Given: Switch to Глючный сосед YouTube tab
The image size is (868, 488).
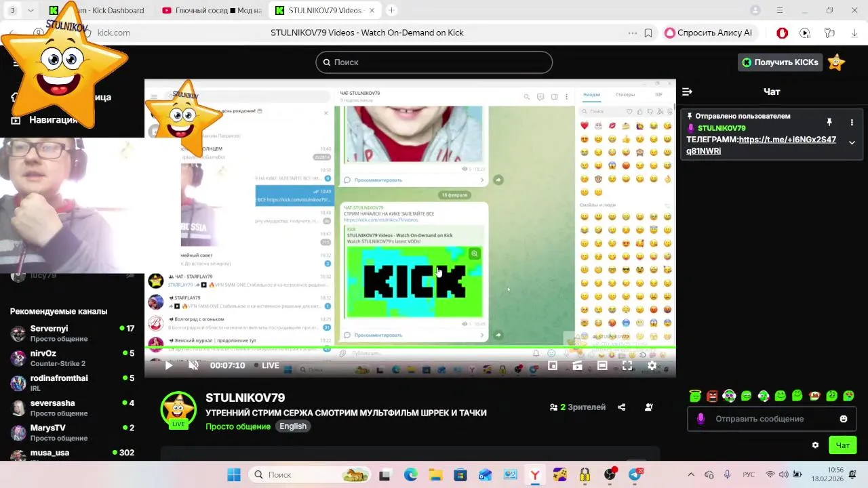Looking at the screenshot, I should click(212, 10).
